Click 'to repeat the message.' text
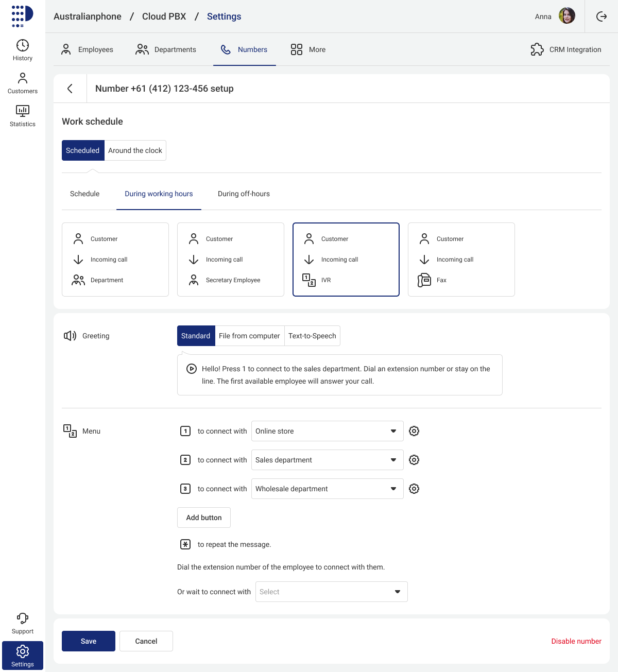Viewport: 618px width, 672px height. (234, 544)
